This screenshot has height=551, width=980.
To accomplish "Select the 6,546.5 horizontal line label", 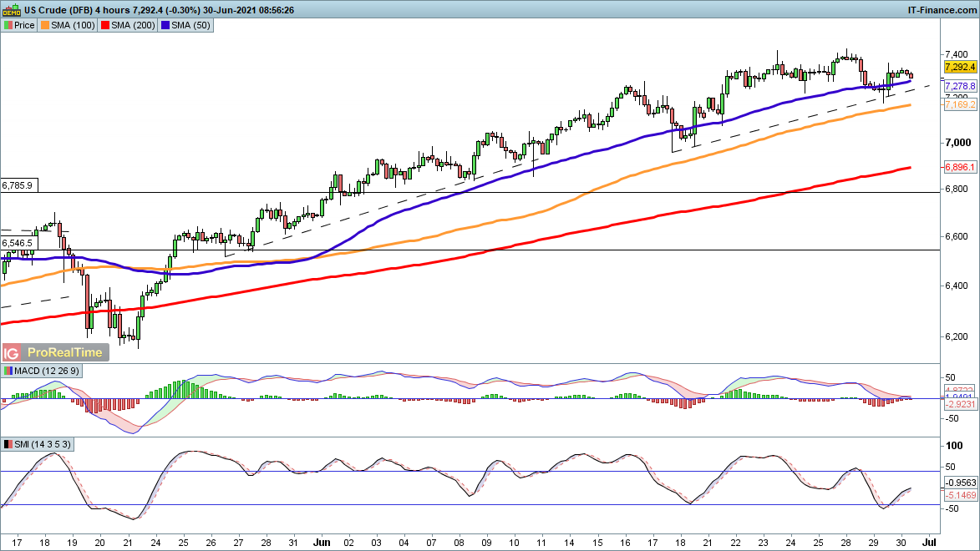I will [18, 242].
